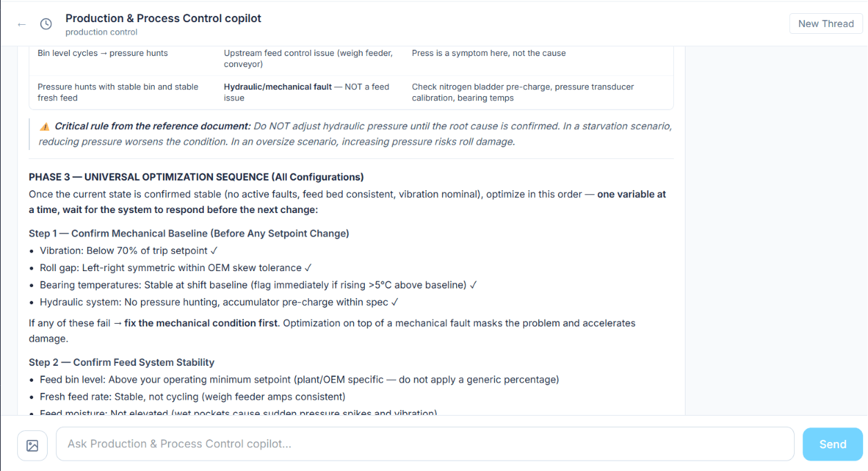Open thread history via clock icon
The width and height of the screenshot is (868, 471).
pos(46,24)
